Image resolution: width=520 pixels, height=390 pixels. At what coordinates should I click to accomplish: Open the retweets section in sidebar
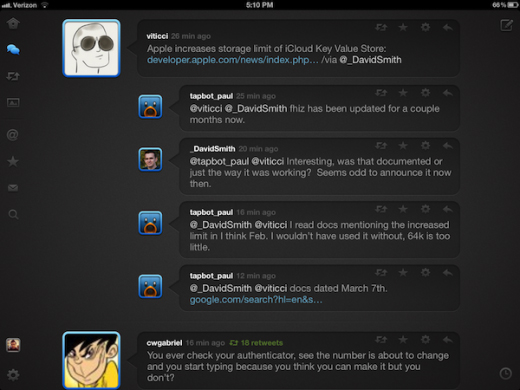pos(13,76)
